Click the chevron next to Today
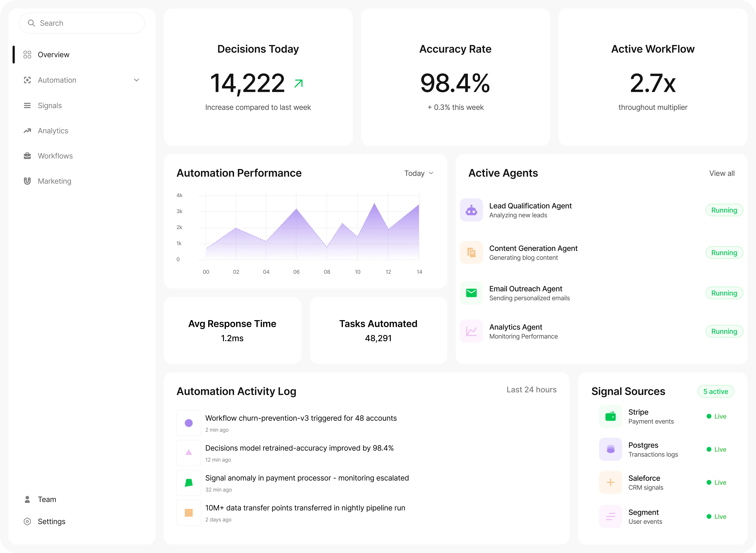 [x=431, y=173]
